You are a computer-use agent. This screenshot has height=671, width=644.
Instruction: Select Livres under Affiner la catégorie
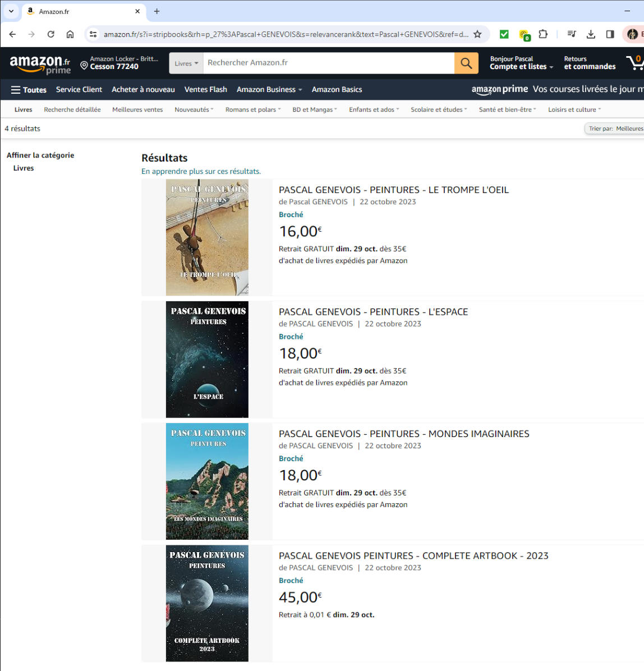24,168
